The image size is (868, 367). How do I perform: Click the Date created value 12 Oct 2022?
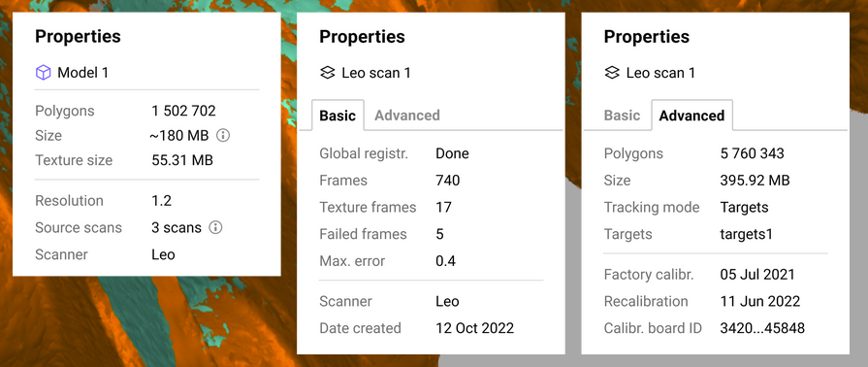coord(475,328)
